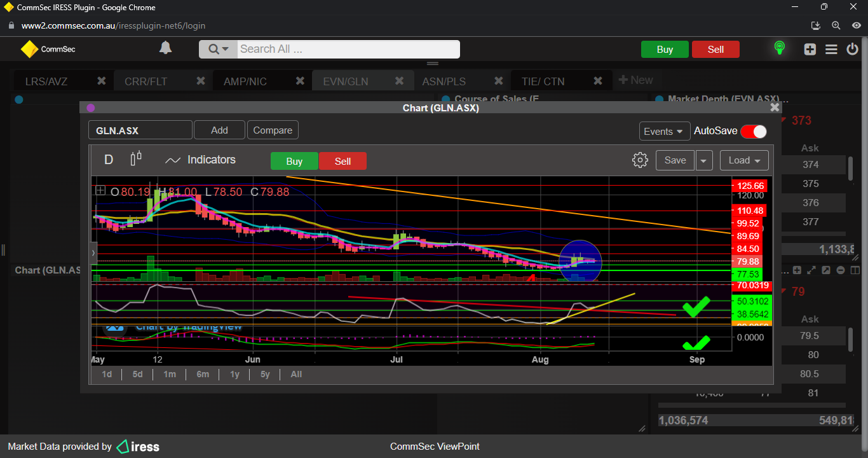Open the D interval selector
The height and width of the screenshot is (458, 868).
pyautogui.click(x=109, y=160)
